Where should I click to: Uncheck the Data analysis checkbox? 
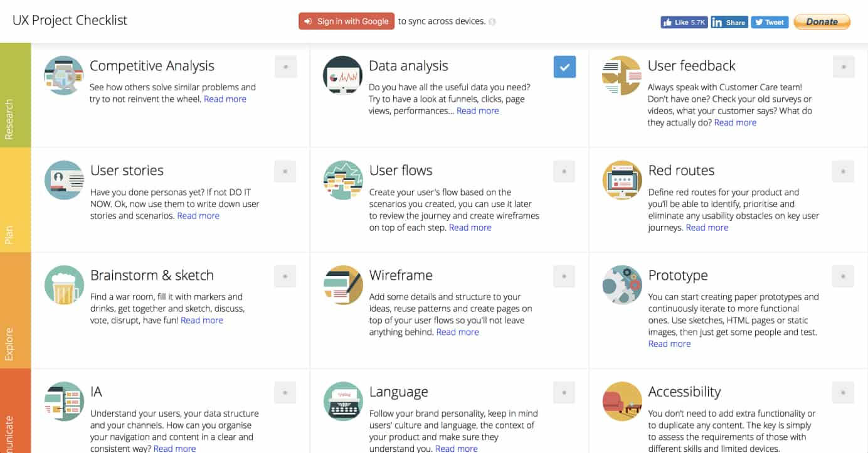(564, 67)
